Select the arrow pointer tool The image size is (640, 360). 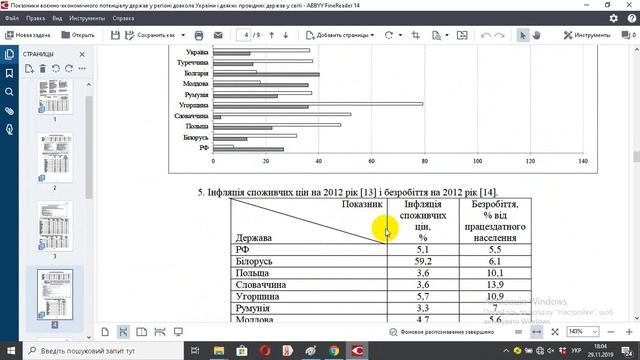point(522,36)
